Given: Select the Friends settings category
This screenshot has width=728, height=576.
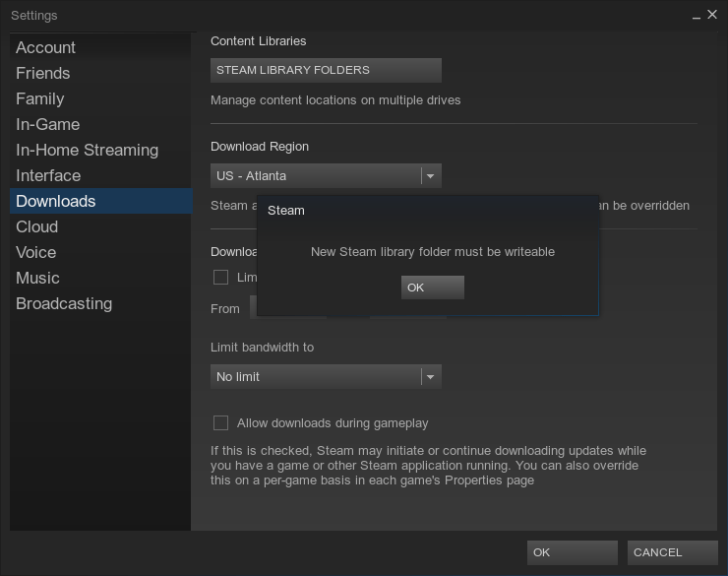Looking at the screenshot, I should pyautogui.click(x=100, y=73).
